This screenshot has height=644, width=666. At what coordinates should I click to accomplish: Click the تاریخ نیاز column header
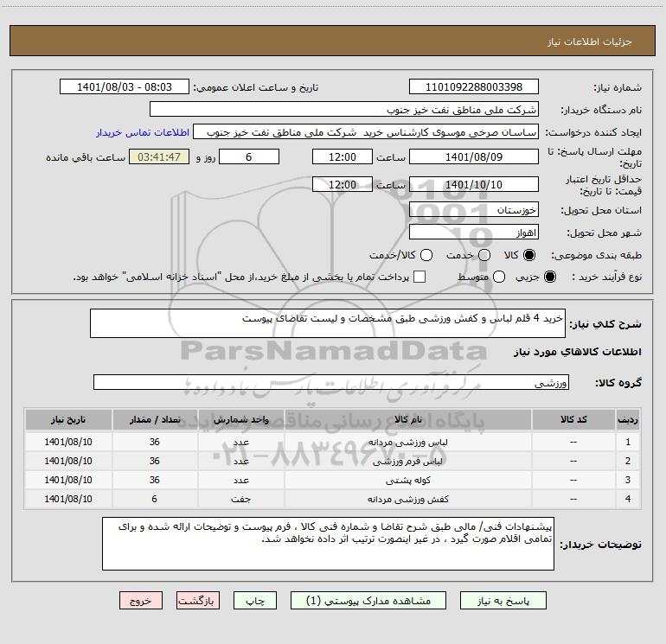click(x=68, y=419)
